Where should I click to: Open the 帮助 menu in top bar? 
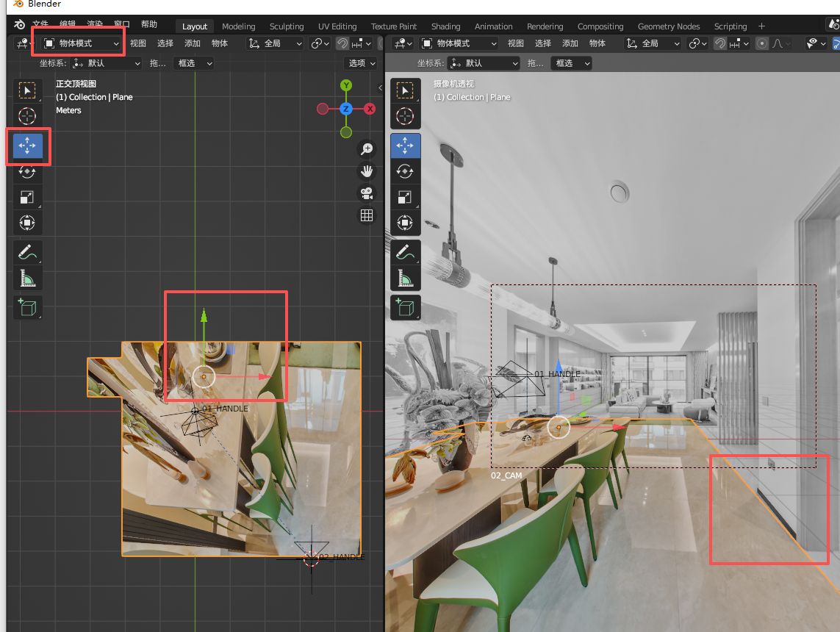(x=148, y=24)
